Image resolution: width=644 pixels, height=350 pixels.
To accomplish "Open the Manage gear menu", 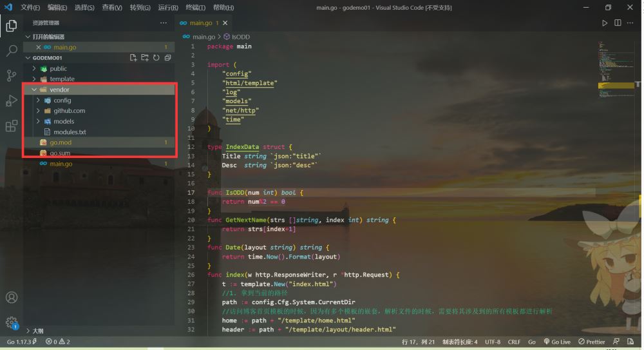I will click(x=12, y=322).
